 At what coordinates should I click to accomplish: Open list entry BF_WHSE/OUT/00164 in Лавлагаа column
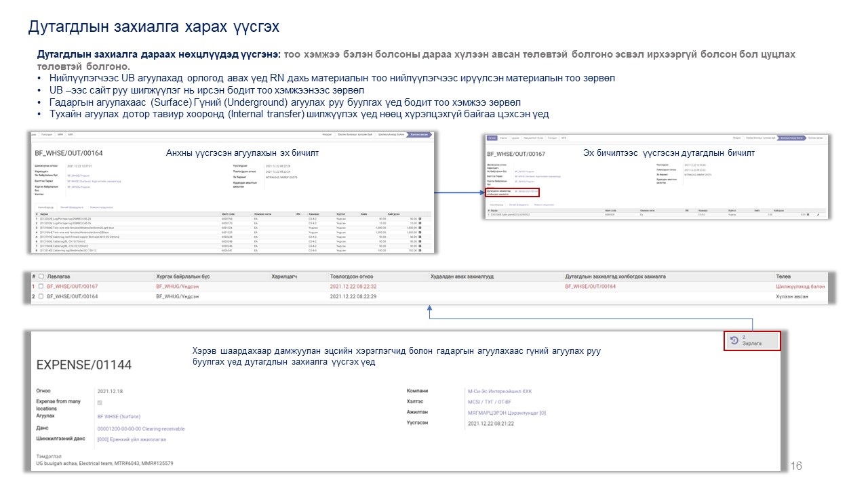pyautogui.click(x=72, y=297)
